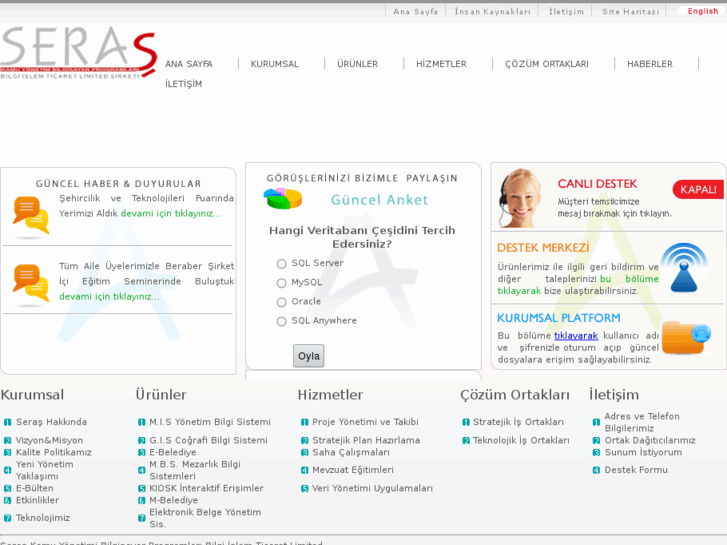
Task: Open Saha Çalışmaları footer link
Action: pos(351,452)
